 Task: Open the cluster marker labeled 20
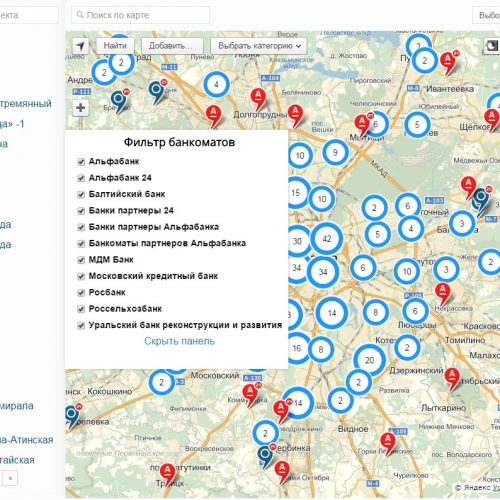pyautogui.click(x=369, y=360)
